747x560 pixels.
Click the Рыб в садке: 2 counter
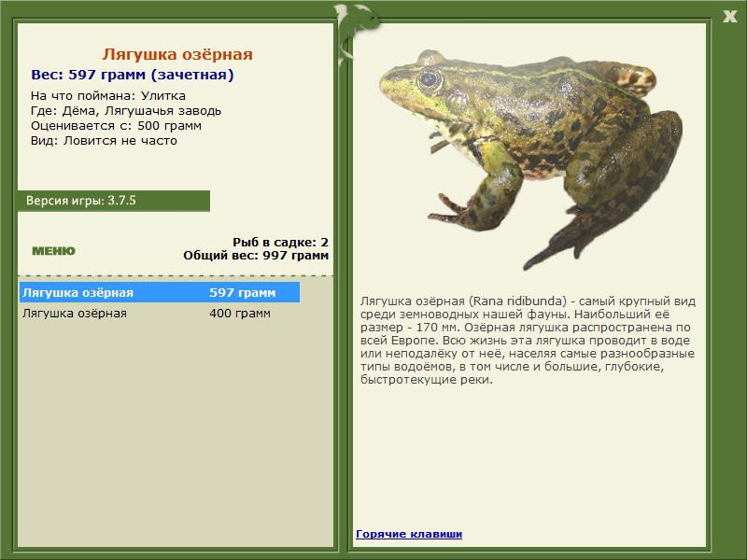[280, 242]
